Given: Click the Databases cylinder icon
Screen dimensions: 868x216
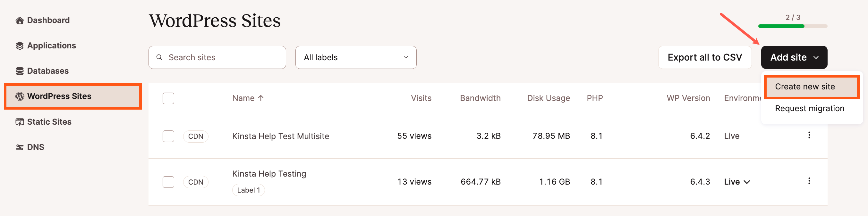Looking at the screenshot, I should click(x=20, y=71).
